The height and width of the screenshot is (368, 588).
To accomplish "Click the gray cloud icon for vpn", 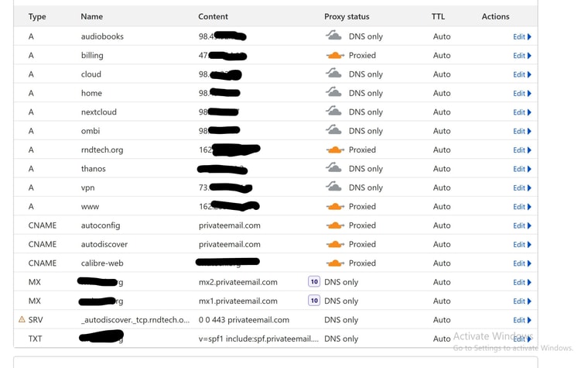I will click(333, 187).
